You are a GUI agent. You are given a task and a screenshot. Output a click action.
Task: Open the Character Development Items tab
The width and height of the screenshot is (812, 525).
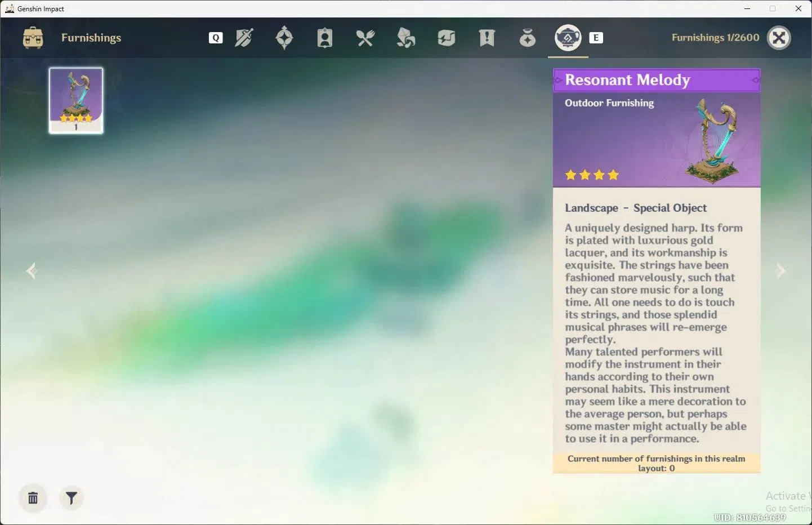point(325,38)
